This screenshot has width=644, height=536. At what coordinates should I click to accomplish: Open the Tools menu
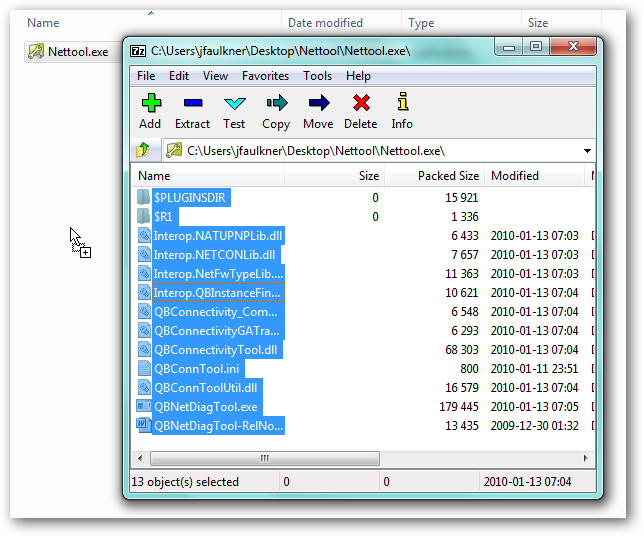point(317,76)
